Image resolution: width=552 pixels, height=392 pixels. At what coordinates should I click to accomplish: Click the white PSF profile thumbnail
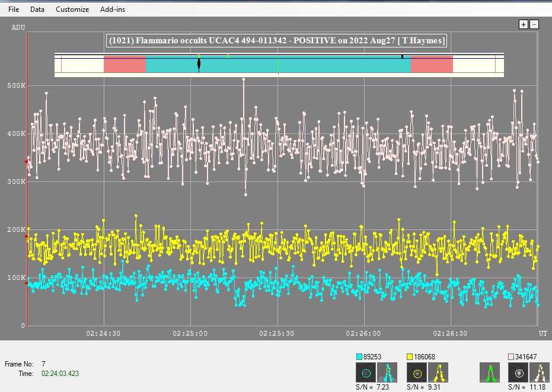click(x=540, y=372)
